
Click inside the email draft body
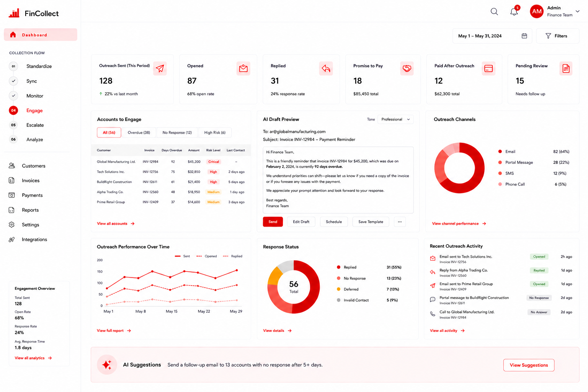click(338, 180)
